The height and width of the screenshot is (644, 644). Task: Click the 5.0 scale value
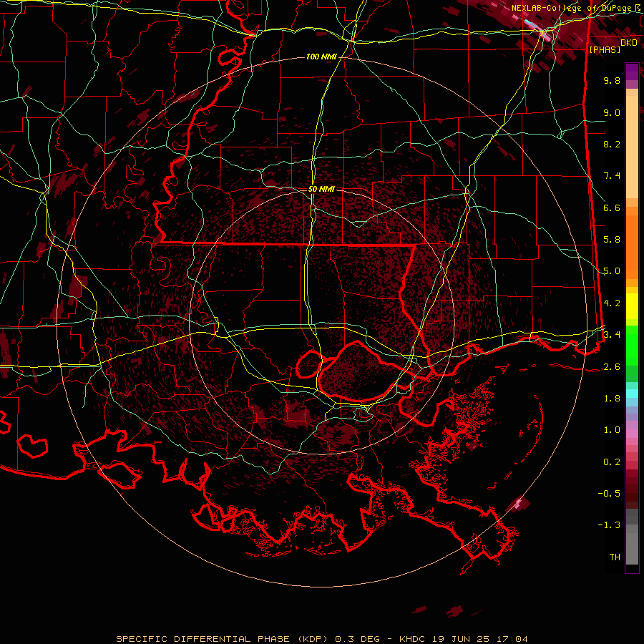pos(612,271)
